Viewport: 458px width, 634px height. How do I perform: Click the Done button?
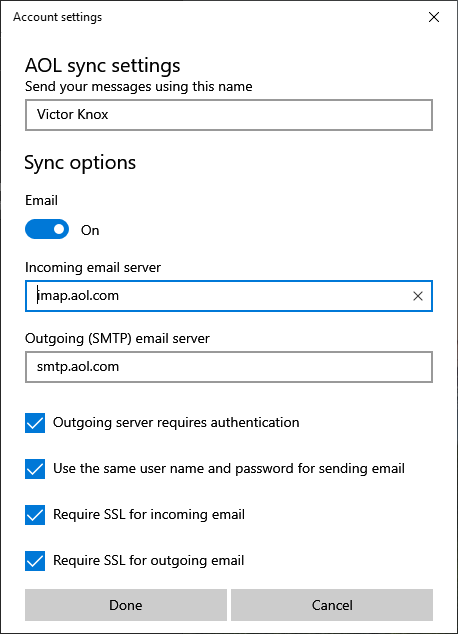click(x=126, y=605)
